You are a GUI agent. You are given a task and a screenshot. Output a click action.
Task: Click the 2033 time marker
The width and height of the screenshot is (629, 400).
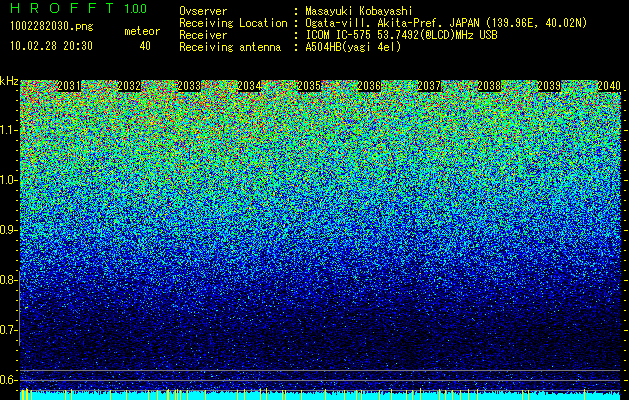point(189,86)
